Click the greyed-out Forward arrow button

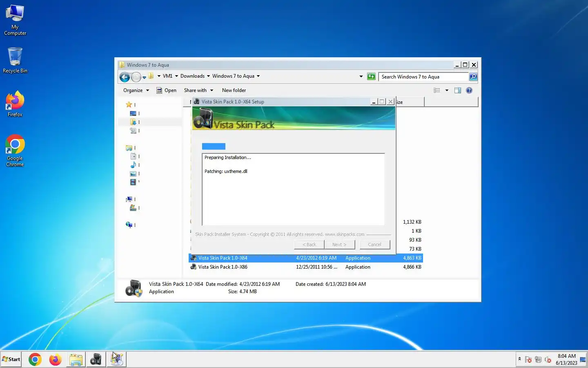pyautogui.click(x=136, y=76)
